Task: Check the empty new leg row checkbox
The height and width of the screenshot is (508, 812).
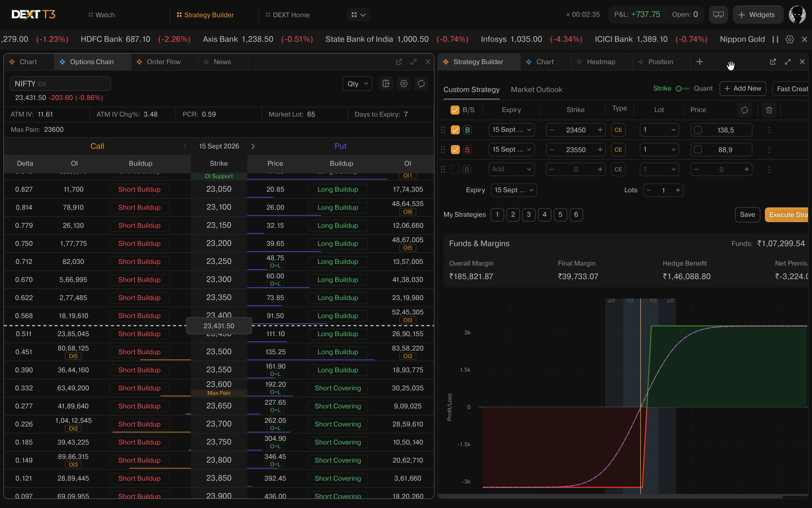Action: [455, 169]
